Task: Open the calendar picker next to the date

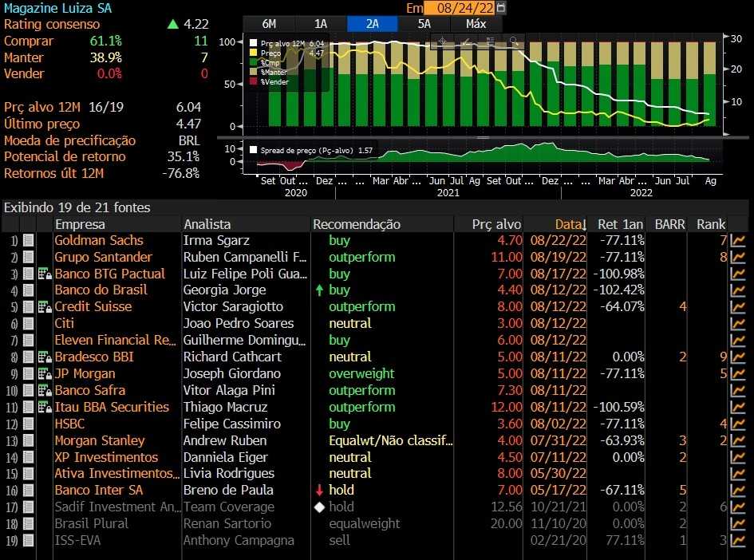Action: coord(500,8)
